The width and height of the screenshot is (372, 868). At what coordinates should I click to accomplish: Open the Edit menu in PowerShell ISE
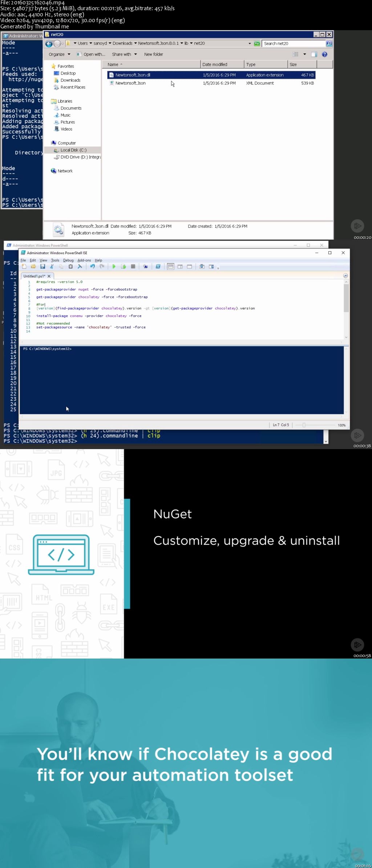(33, 260)
